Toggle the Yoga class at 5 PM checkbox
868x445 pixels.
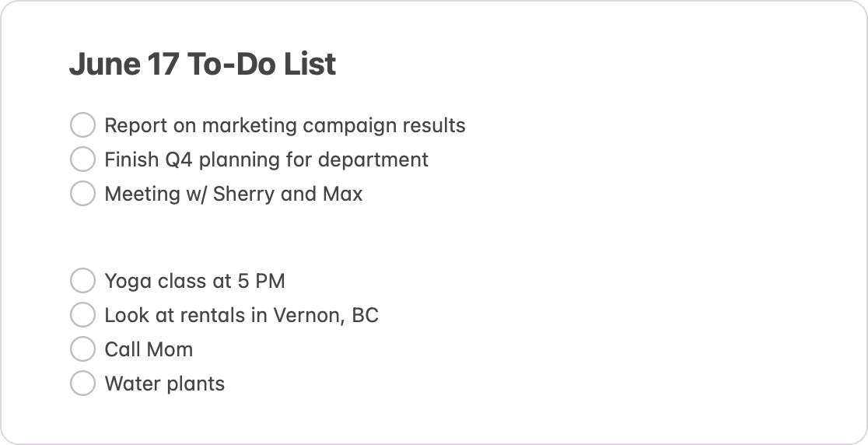[x=82, y=281]
